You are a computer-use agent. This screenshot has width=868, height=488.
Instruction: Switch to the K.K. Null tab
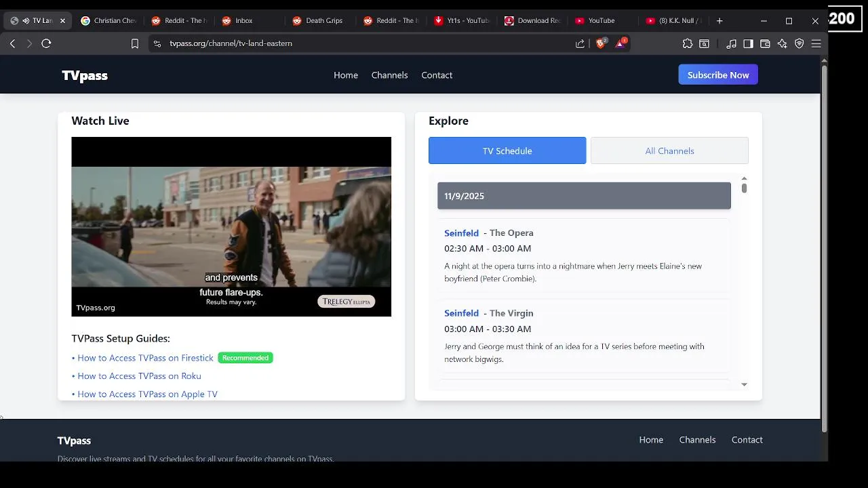coord(673,21)
